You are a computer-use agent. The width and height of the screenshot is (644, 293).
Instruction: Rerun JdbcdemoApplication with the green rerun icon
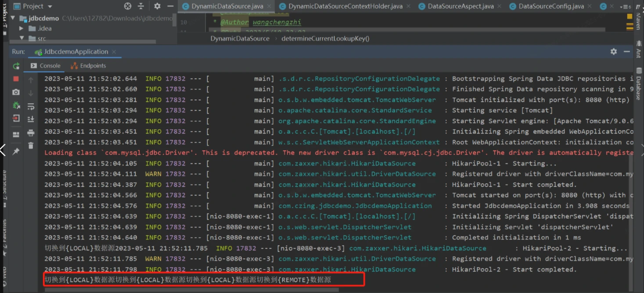[16, 66]
